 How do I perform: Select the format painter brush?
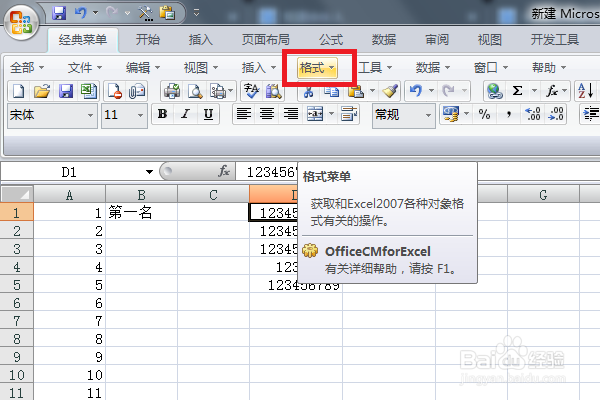click(390, 91)
